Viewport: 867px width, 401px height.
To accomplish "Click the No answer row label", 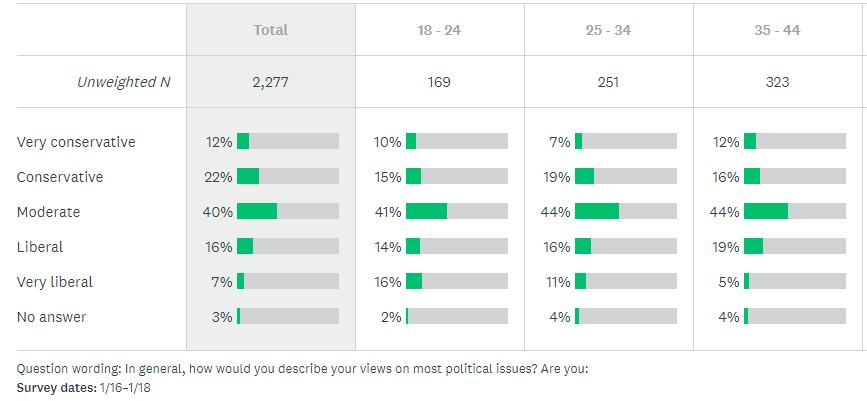I will click(51, 317).
